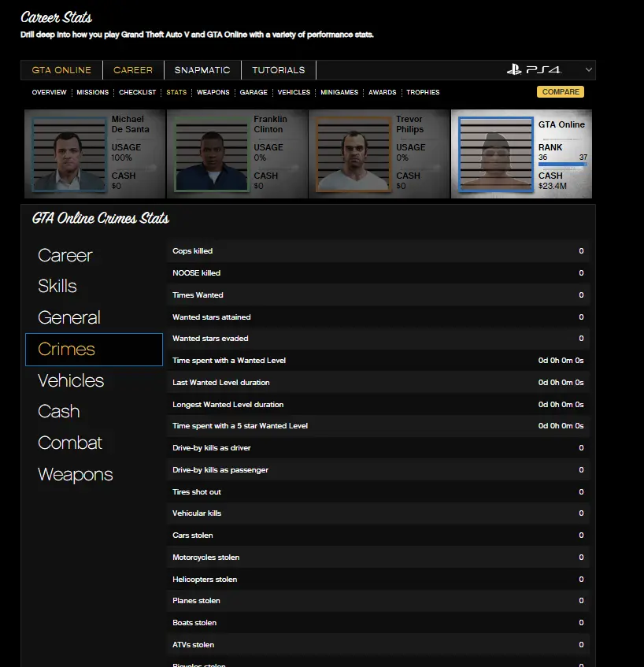Viewport: 644px width, 667px height.
Task: Select Franklin Clinton's character portrait
Action: click(210, 154)
